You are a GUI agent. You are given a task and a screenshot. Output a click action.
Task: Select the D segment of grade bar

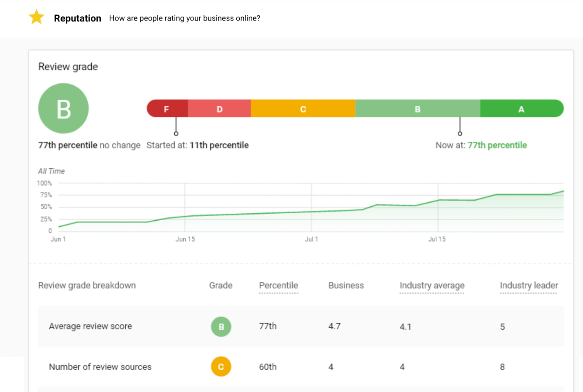coord(219,109)
